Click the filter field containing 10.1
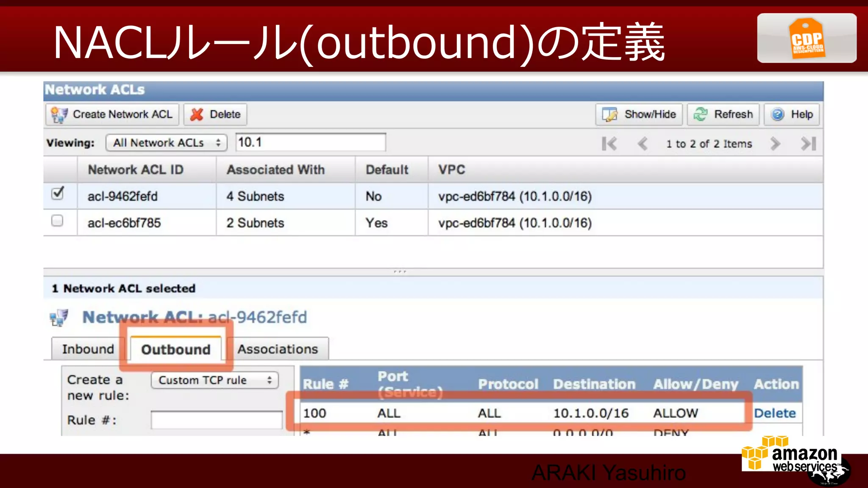 coord(311,142)
